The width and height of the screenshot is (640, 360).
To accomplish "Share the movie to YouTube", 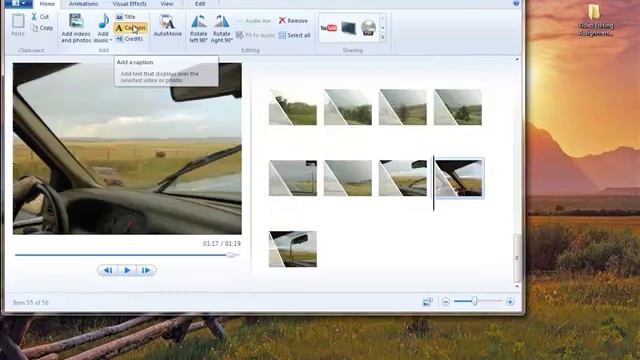I will point(329,28).
